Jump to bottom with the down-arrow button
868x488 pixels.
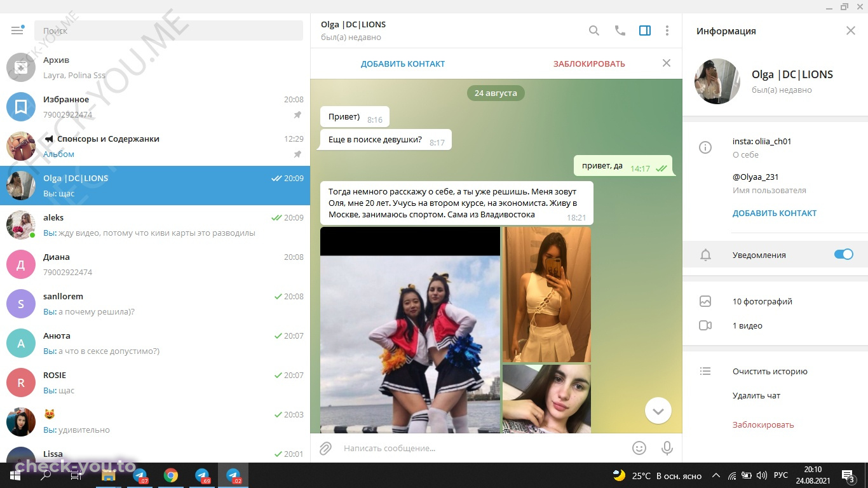[658, 411]
